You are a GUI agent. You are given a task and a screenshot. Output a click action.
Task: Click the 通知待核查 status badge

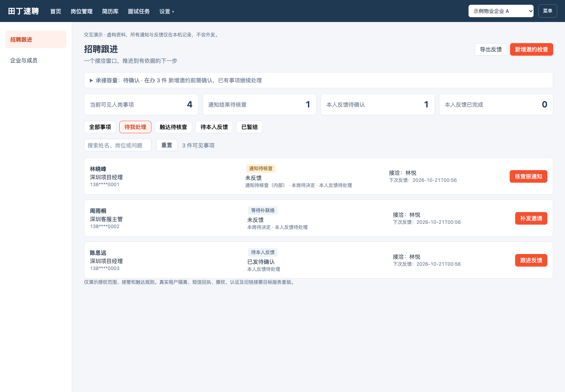[261, 169]
